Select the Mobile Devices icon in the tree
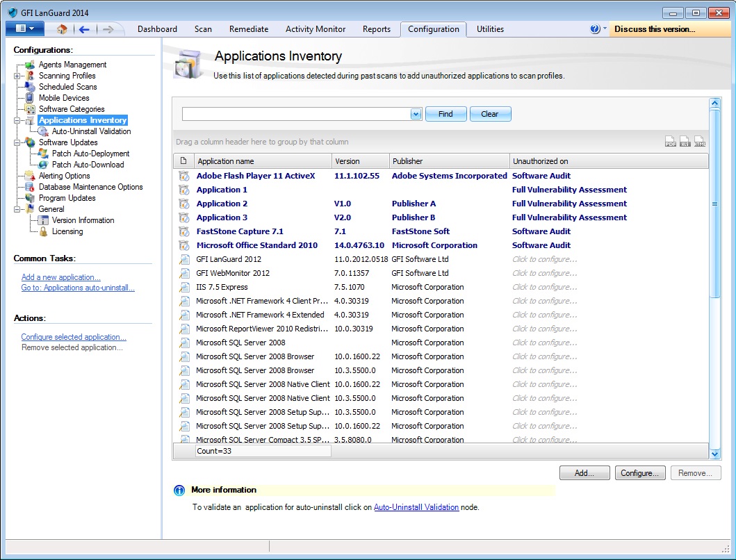Screen dimensions: 736x560 (30, 98)
